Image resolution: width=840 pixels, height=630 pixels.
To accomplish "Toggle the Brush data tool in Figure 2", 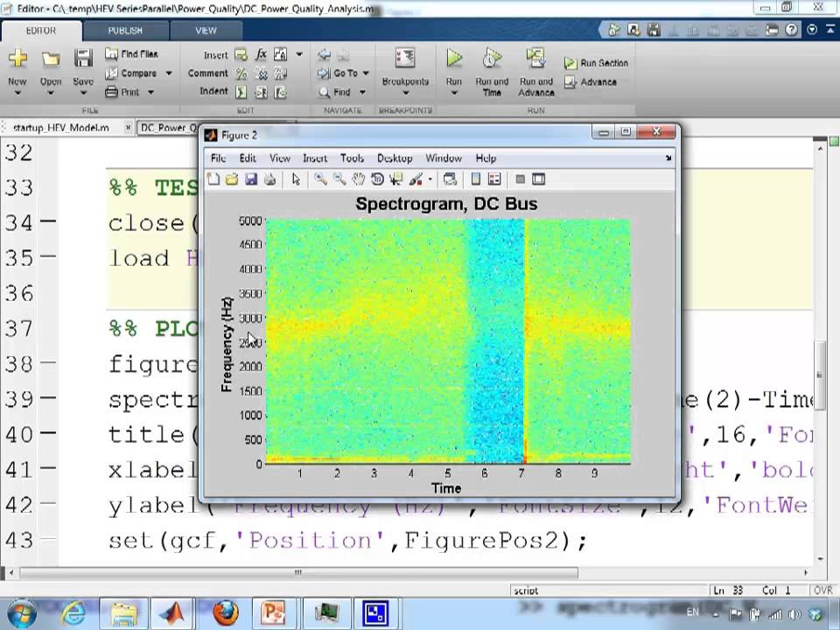I will click(x=416, y=179).
